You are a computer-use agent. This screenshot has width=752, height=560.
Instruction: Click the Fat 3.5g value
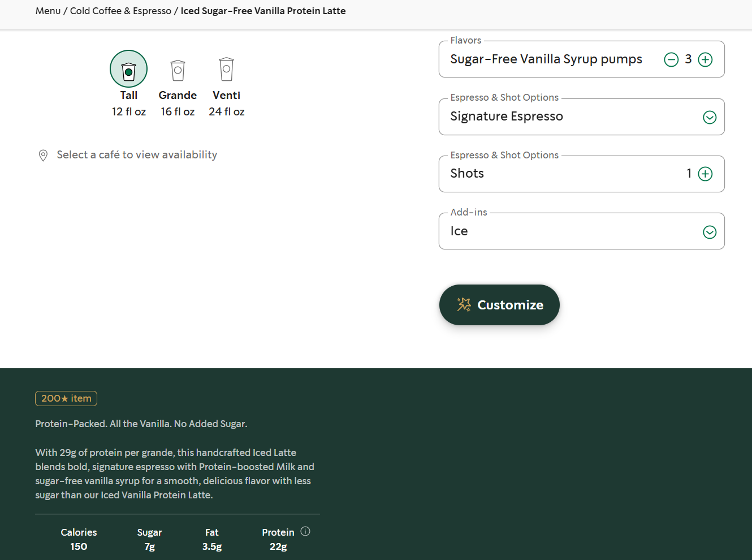tap(212, 546)
